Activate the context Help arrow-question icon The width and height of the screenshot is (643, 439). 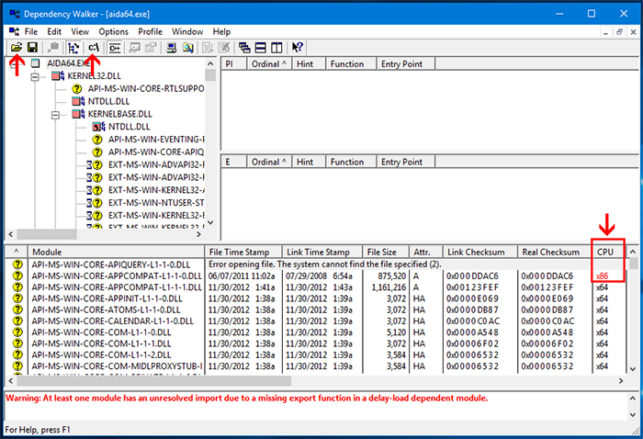pyautogui.click(x=297, y=48)
